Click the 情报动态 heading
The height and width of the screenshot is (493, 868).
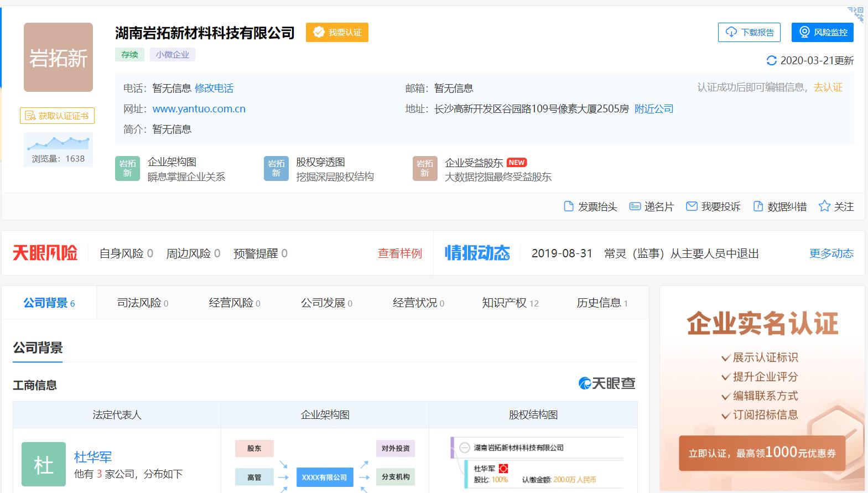click(x=477, y=253)
